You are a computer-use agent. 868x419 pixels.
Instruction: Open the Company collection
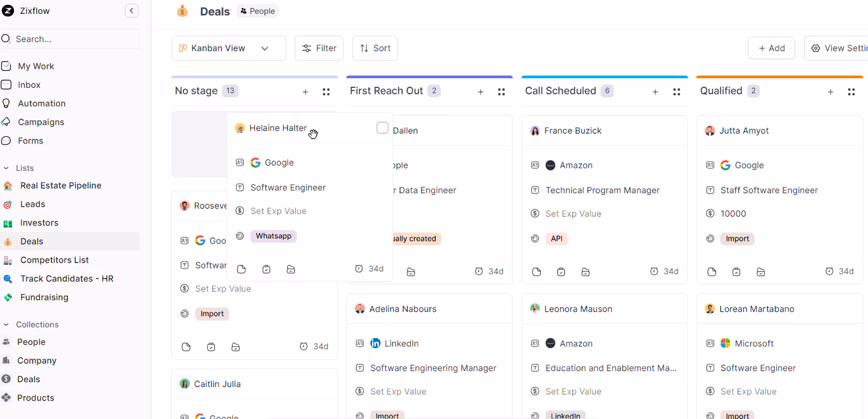pos(36,361)
